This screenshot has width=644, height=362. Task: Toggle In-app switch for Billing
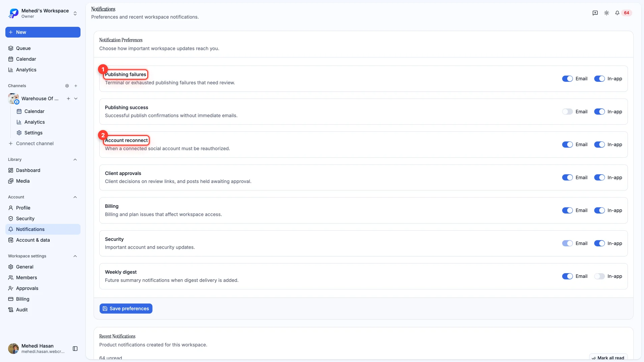[x=599, y=210]
